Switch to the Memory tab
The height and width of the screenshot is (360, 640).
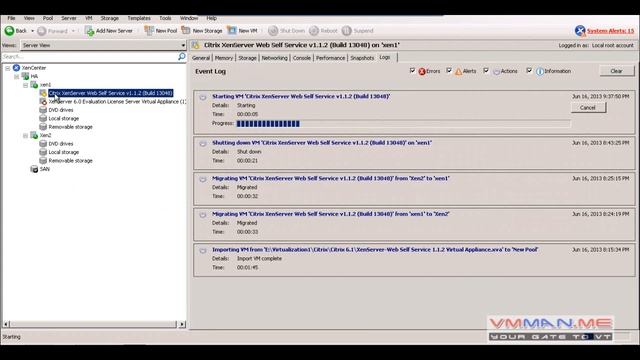pos(224,58)
